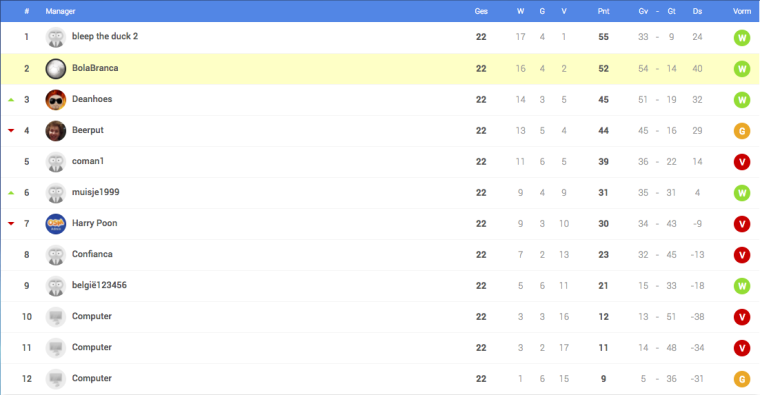Sort table by Pnt column header

click(x=603, y=11)
